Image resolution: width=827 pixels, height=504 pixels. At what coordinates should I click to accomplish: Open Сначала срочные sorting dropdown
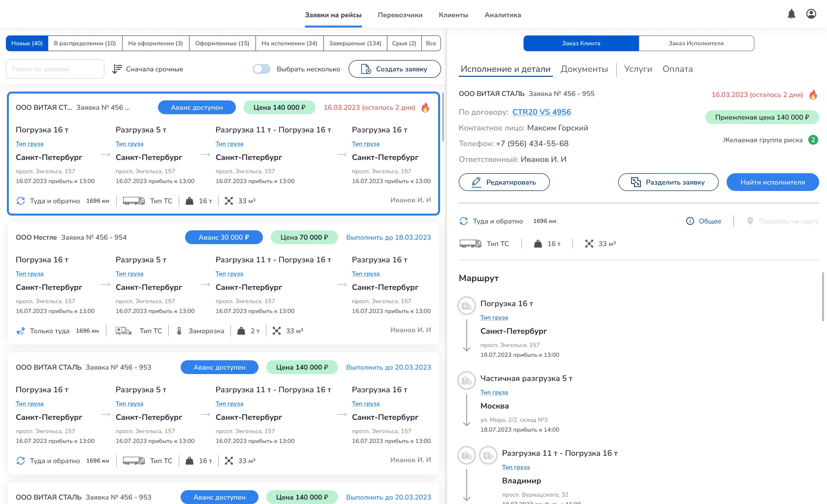pyautogui.click(x=148, y=69)
